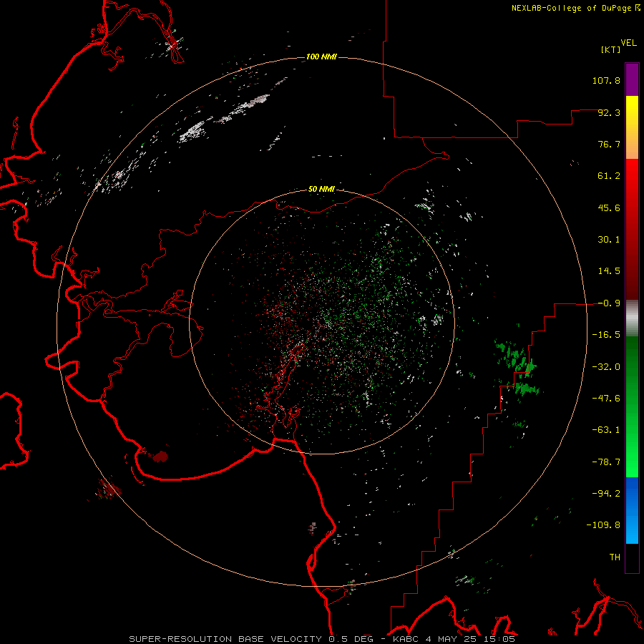Screen dimensions: 644x644
Task: Click the blue segment of the velocity color bar
Action: click(632, 510)
